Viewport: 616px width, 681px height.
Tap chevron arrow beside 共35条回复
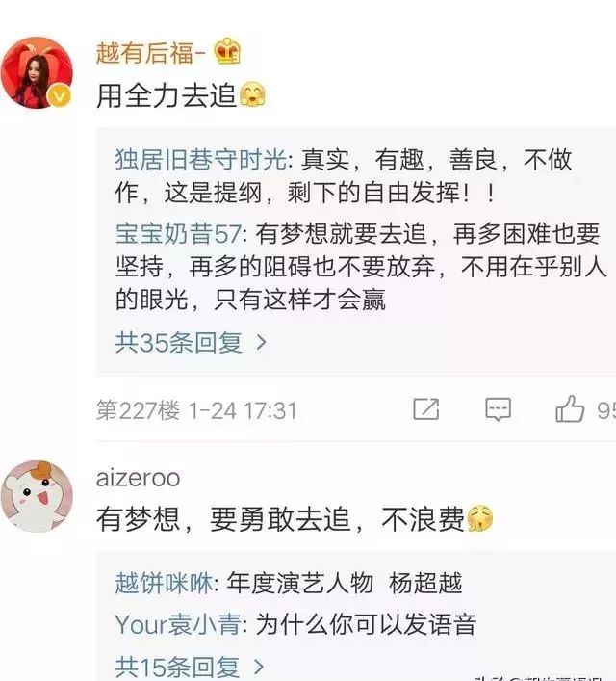[x=261, y=343]
